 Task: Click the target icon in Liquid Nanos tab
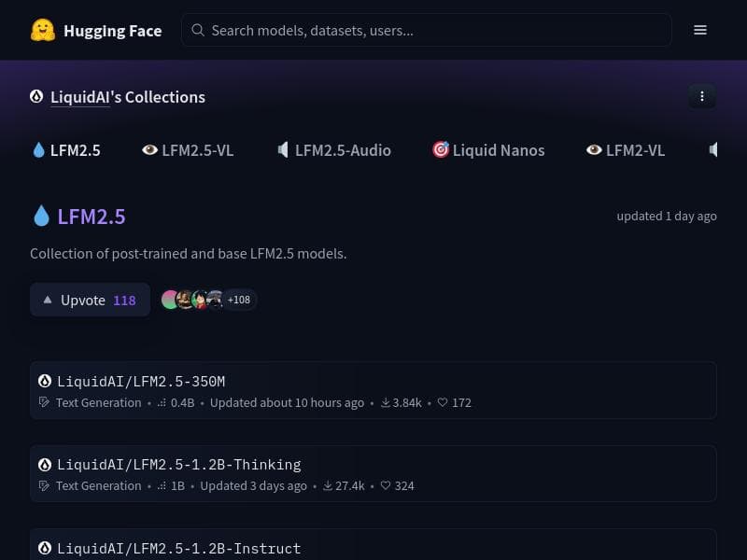[441, 149]
